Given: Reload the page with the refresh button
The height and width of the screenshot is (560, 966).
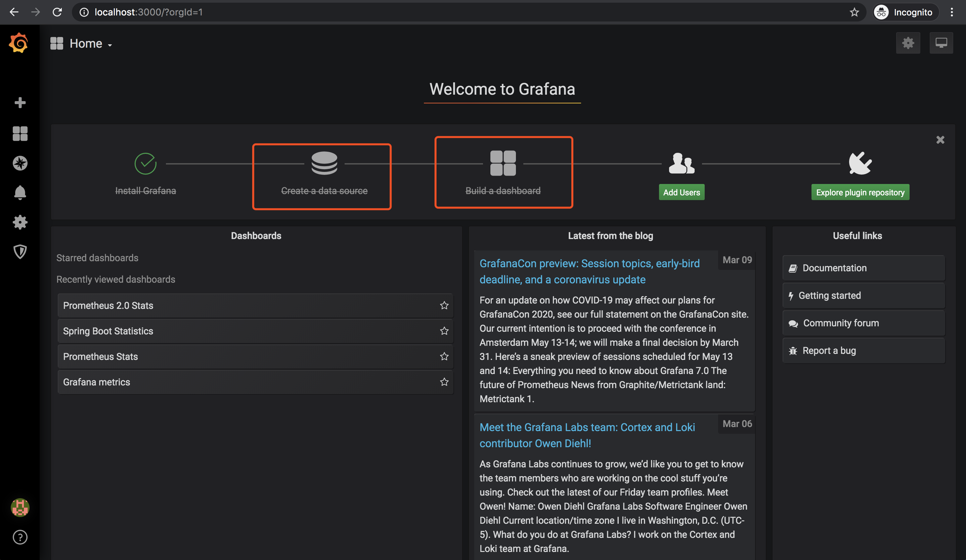Looking at the screenshot, I should [57, 12].
